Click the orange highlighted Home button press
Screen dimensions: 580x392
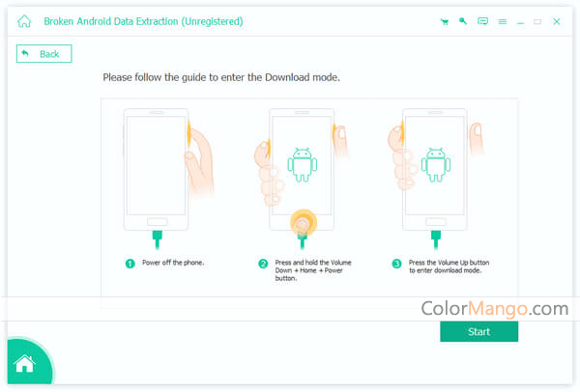(x=304, y=222)
